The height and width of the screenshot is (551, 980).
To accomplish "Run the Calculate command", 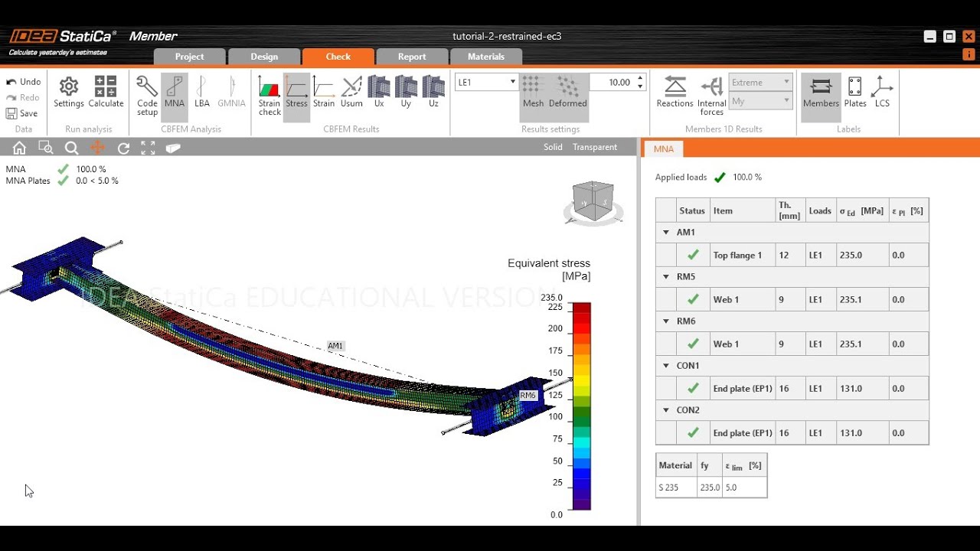I will click(106, 92).
